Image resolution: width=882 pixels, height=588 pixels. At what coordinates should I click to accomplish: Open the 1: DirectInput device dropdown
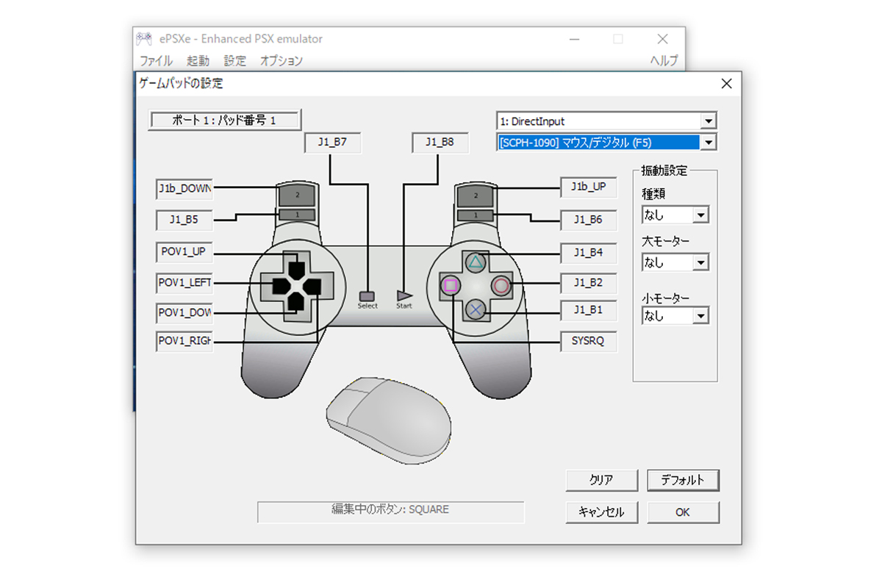pyautogui.click(x=709, y=121)
